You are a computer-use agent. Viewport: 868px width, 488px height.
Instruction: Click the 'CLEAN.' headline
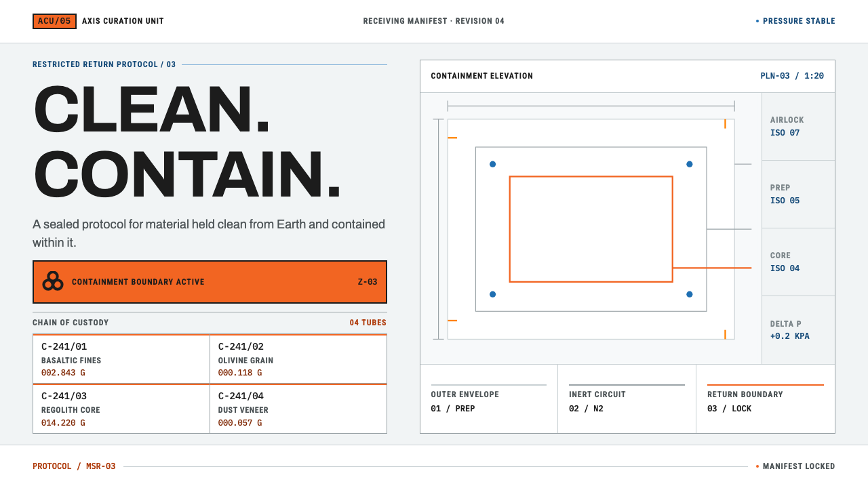tap(152, 108)
